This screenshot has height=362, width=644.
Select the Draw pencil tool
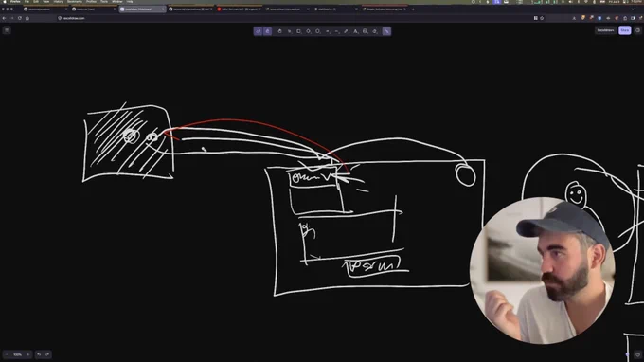click(346, 31)
